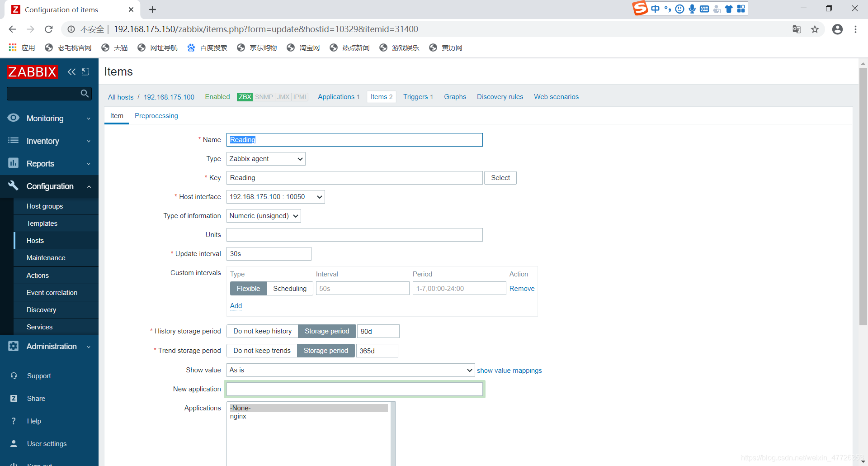Viewport: 868px width, 466px height.
Task: Focus the New application field
Action: 354,389
